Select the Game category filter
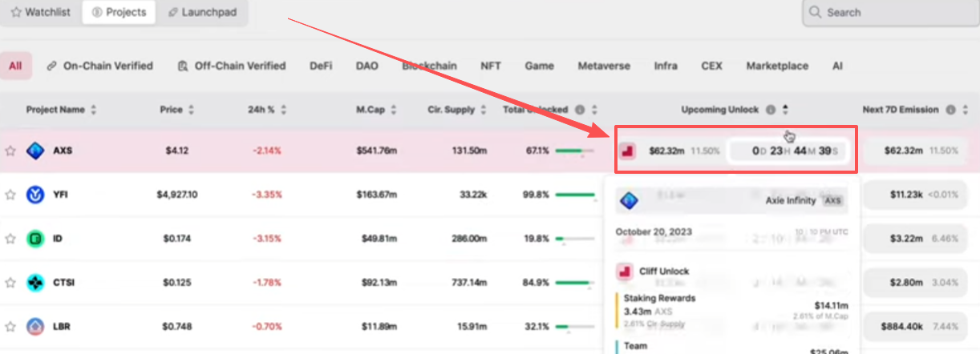 click(x=540, y=66)
